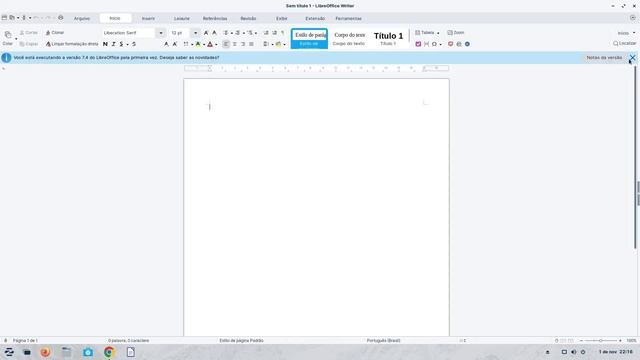Viewport: 640px width, 360px height.
Task: Click the Zoom button in the ribbon
Action: 456,33
